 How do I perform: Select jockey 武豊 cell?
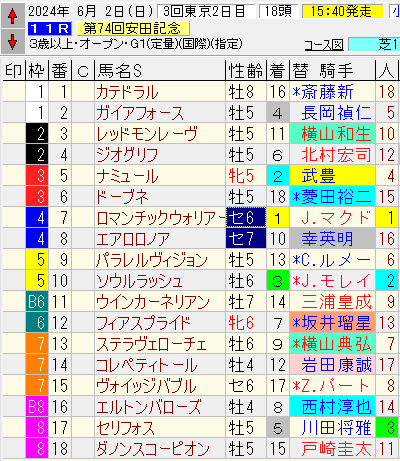pyautogui.click(x=332, y=176)
